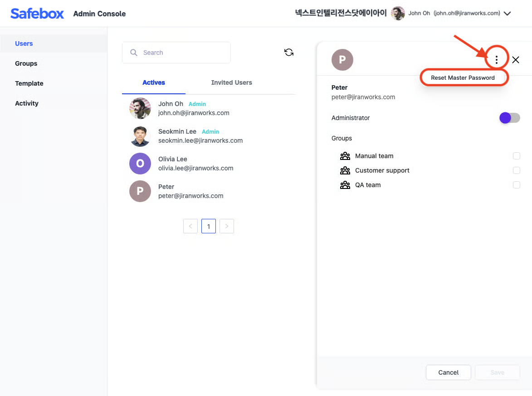Check the Manual team checkbox
The width and height of the screenshot is (532, 396).
coord(516,156)
